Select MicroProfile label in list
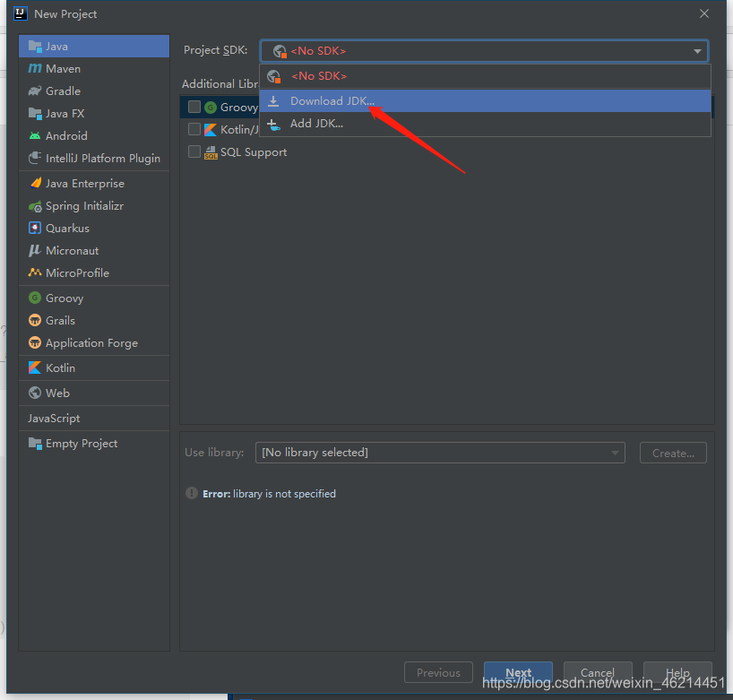Viewport: 733px width, 700px height. pyautogui.click(x=77, y=273)
